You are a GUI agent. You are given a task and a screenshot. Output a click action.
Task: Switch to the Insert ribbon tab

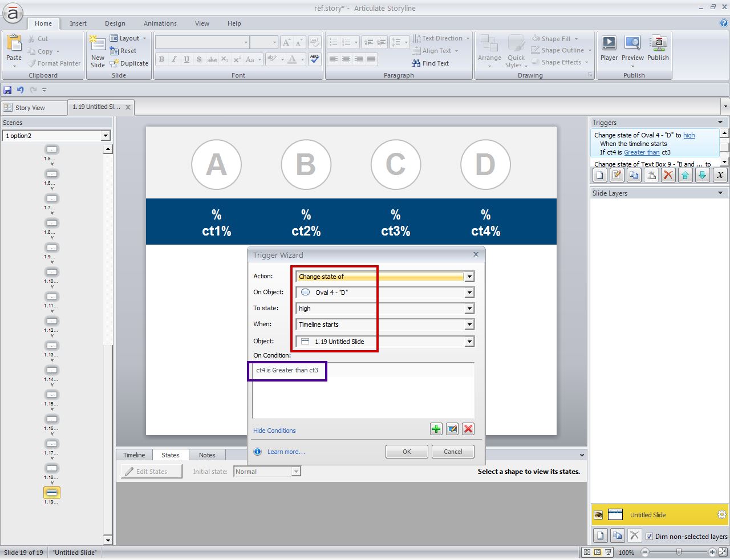(78, 23)
